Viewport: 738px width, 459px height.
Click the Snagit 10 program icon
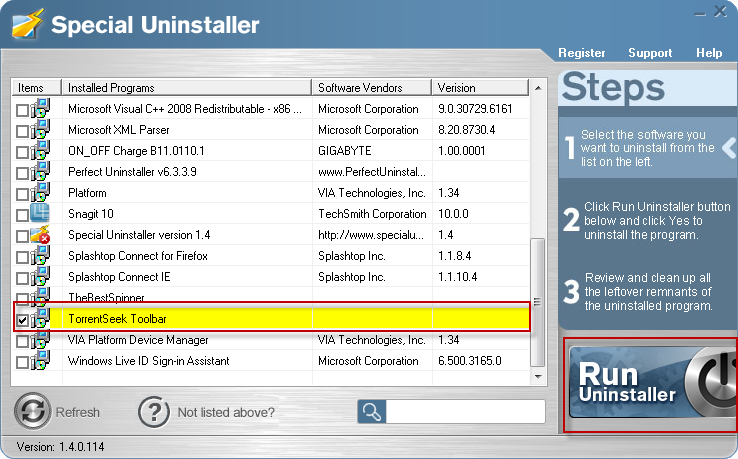(40, 213)
